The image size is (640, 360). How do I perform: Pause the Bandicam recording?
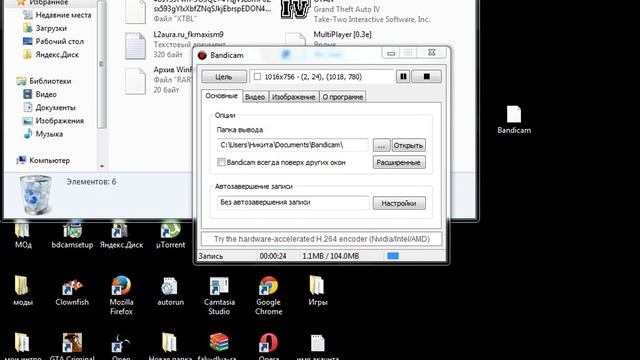(x=403, y=77)
